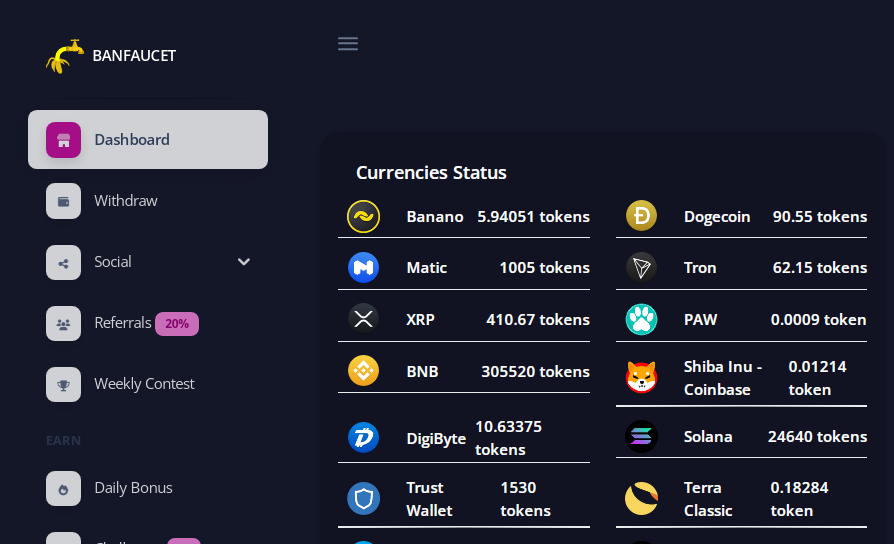Click the 5.94051 tokens value
The height and width of the screenshot is (544, 894).
[x=533, y=217]
